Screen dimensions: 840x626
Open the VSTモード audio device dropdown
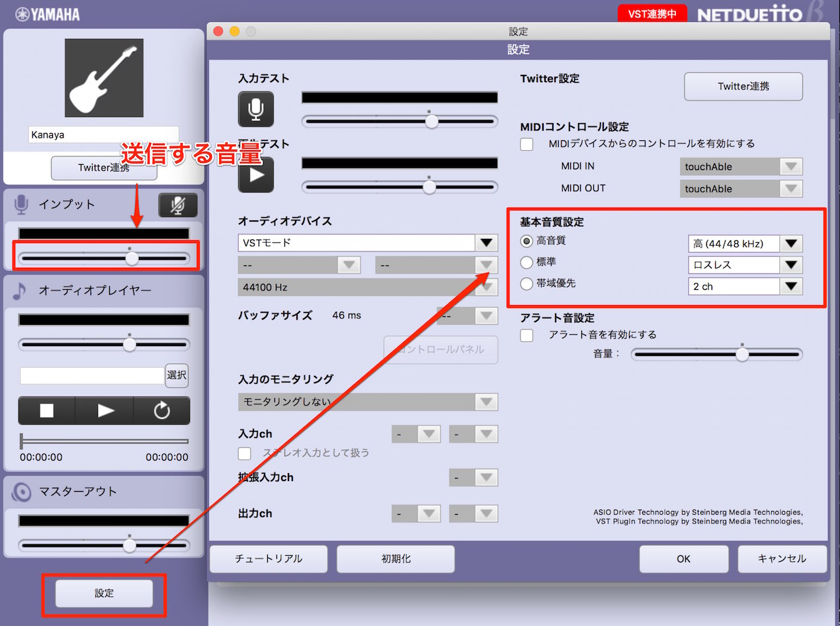click(x=368, y=243)
